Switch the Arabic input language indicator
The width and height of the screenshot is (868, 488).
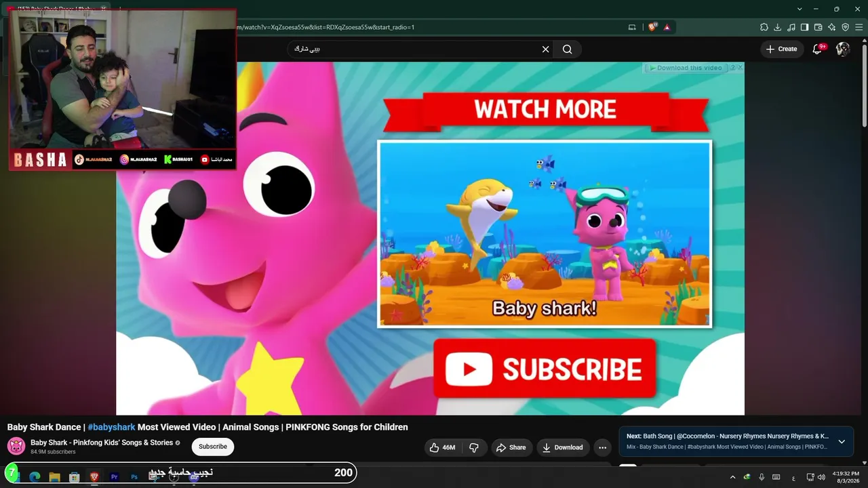(793, 478)
